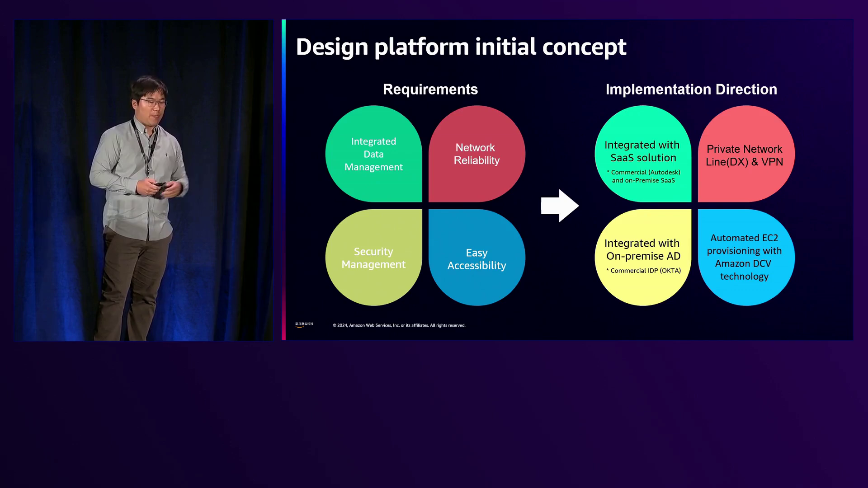Select the Integrated Data Management circle

[x=373, y=154]
